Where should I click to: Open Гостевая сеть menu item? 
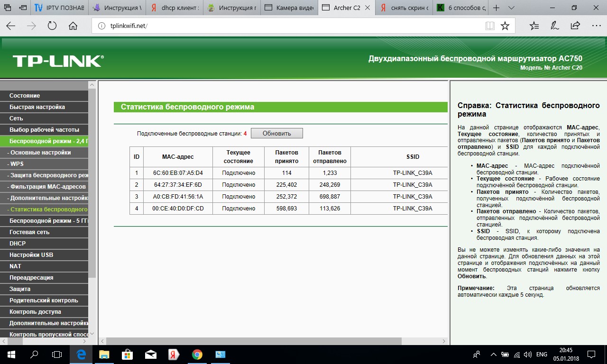pyautogui.click(x=29, y=232)
